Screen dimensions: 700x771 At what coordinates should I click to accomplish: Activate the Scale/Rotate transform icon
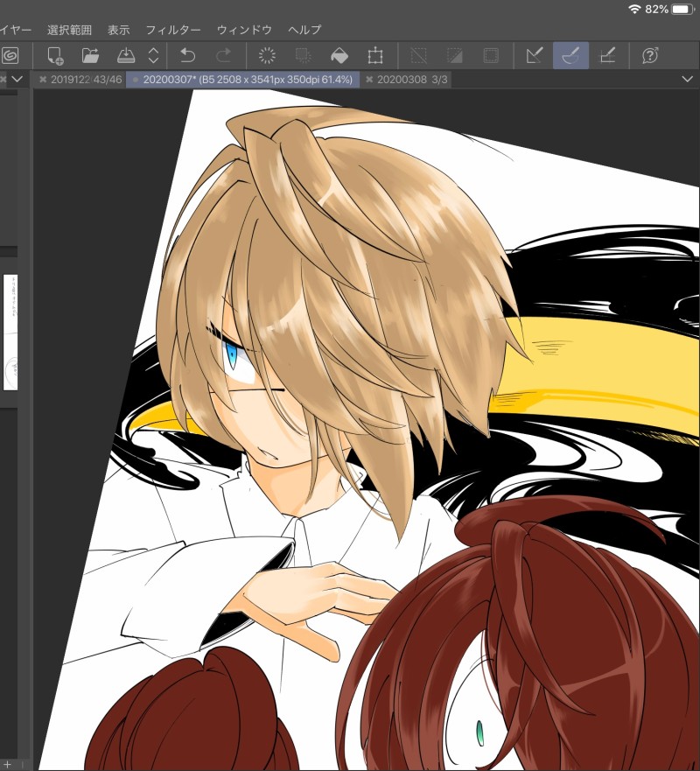(375, 55)
